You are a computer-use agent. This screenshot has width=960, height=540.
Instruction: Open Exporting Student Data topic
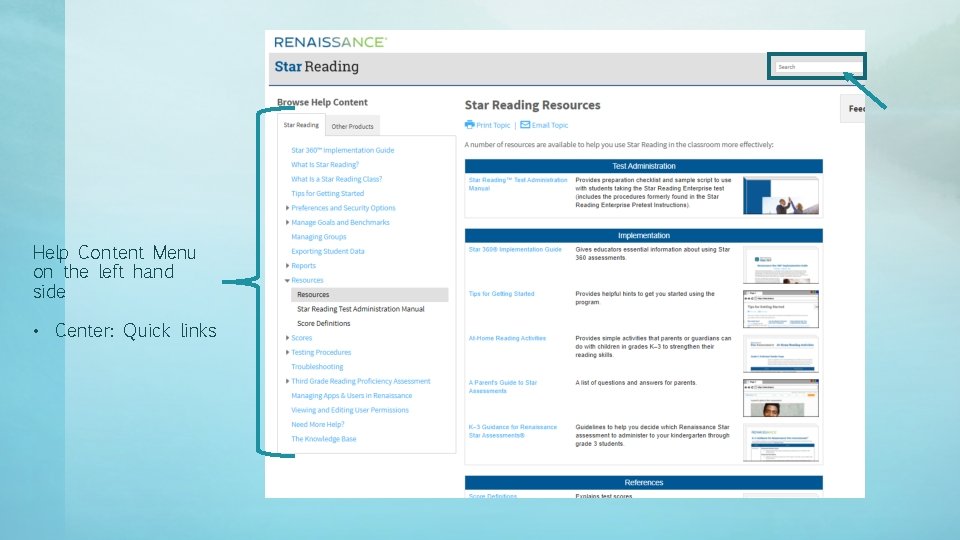click(x=328, y=251)
